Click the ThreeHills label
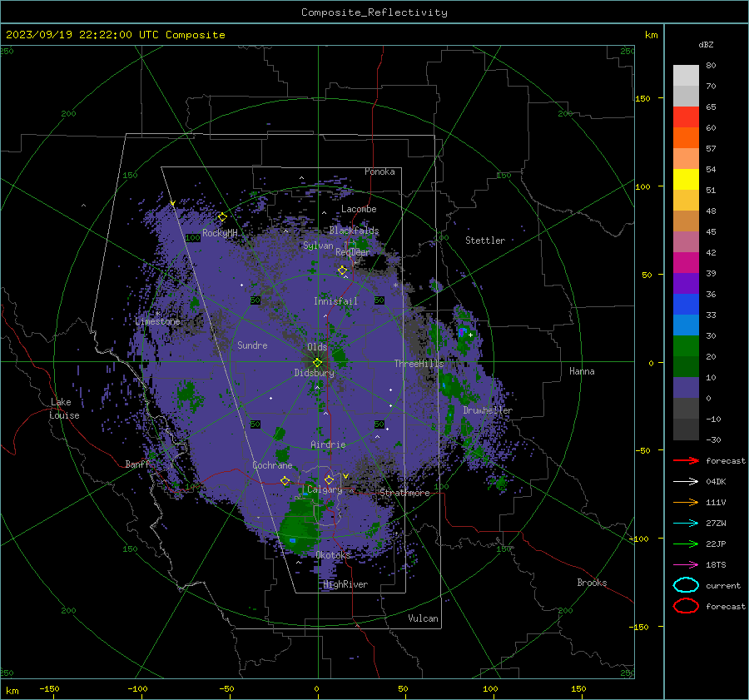Viewport: 749px width, 700px height. pyautogui.click(x=419, y=364)
